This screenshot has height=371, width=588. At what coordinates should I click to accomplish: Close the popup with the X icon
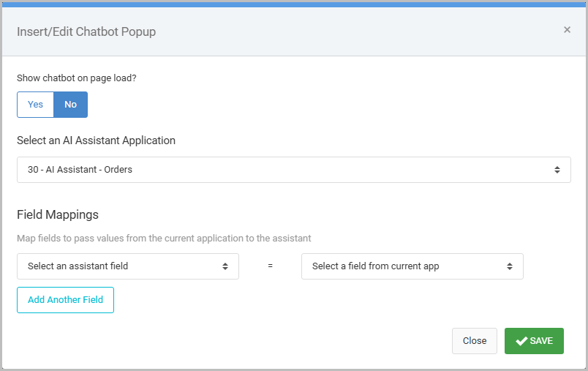coord(567,30)
